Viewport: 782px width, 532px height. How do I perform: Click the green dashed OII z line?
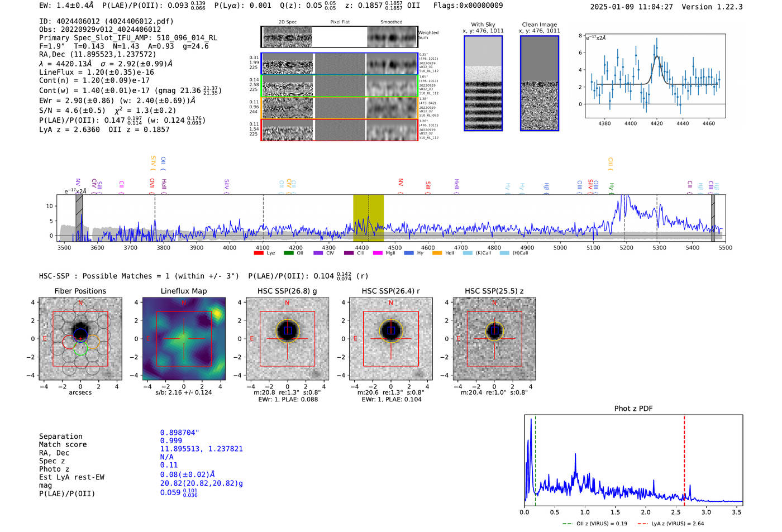536,459
